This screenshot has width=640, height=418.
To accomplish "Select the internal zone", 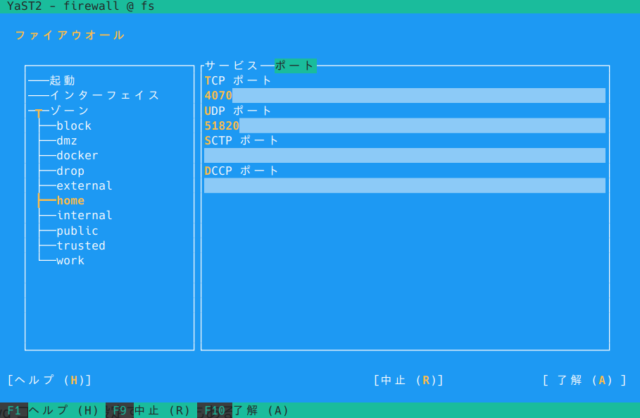I will tap(84, 216).
